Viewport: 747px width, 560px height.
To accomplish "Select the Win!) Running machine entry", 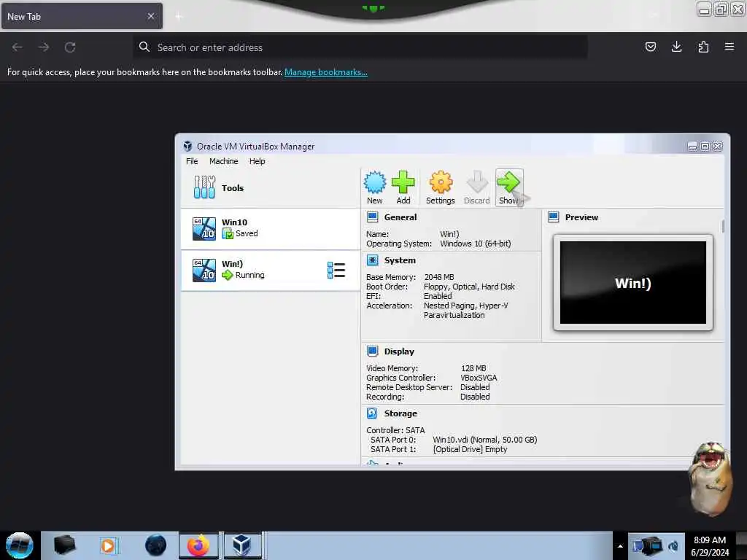I will tap(271, 270).
